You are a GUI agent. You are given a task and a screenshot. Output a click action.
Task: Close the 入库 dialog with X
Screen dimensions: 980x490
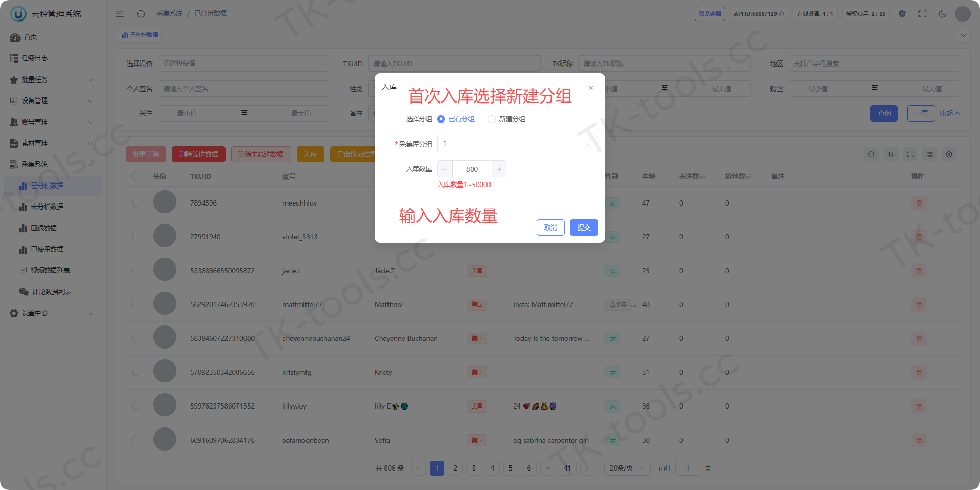591,88
